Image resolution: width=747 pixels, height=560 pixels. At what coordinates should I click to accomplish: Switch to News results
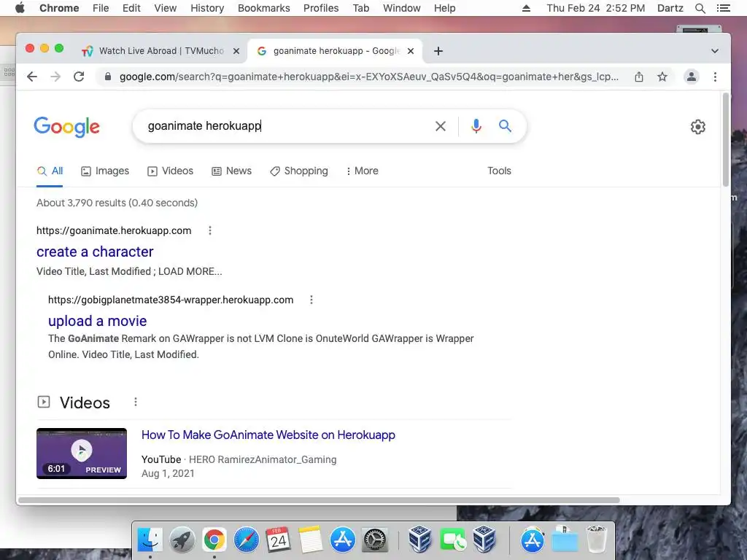tap(231, 171)
